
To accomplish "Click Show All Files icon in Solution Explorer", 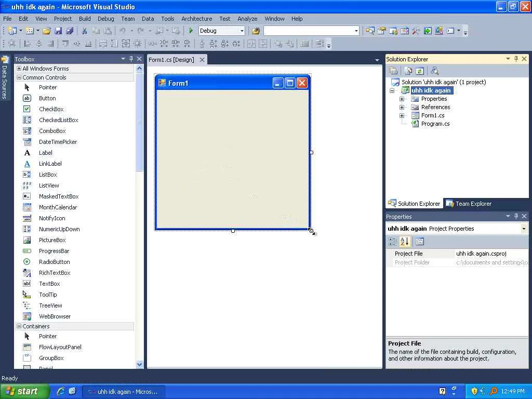I will (x=408, y=71).
